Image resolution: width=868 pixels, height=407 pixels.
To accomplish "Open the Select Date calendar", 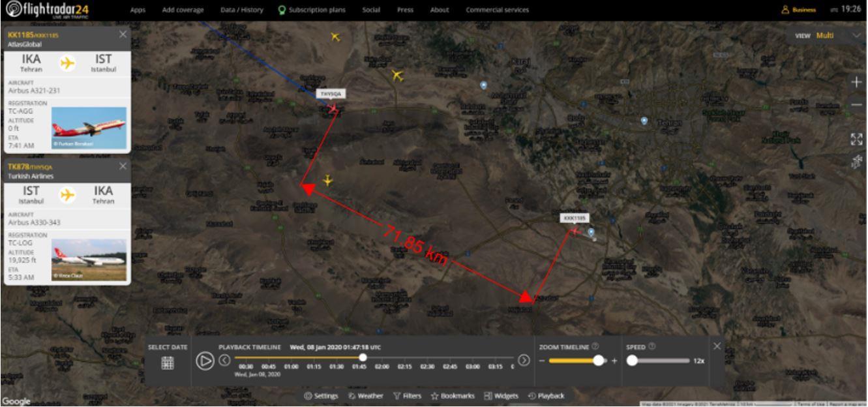I will [x=168, y=363].
